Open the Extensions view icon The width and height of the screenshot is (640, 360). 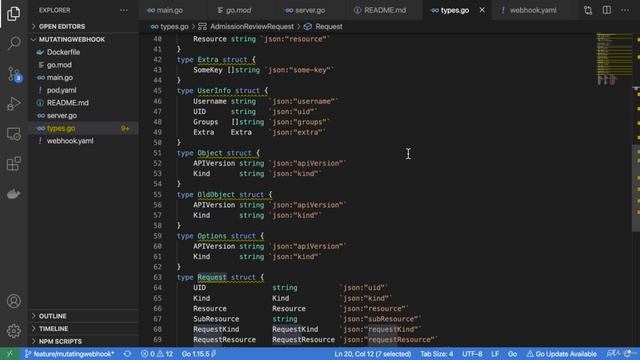(x=13, y=163)
